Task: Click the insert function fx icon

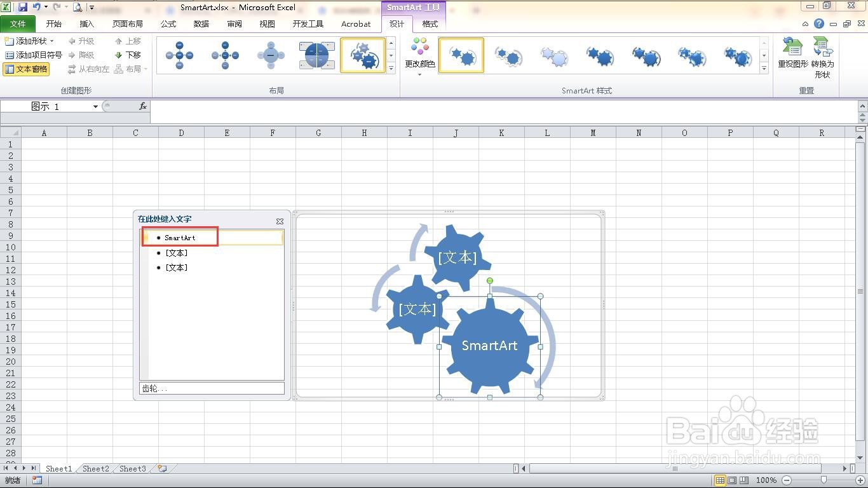Action: [x=143, y=106]
